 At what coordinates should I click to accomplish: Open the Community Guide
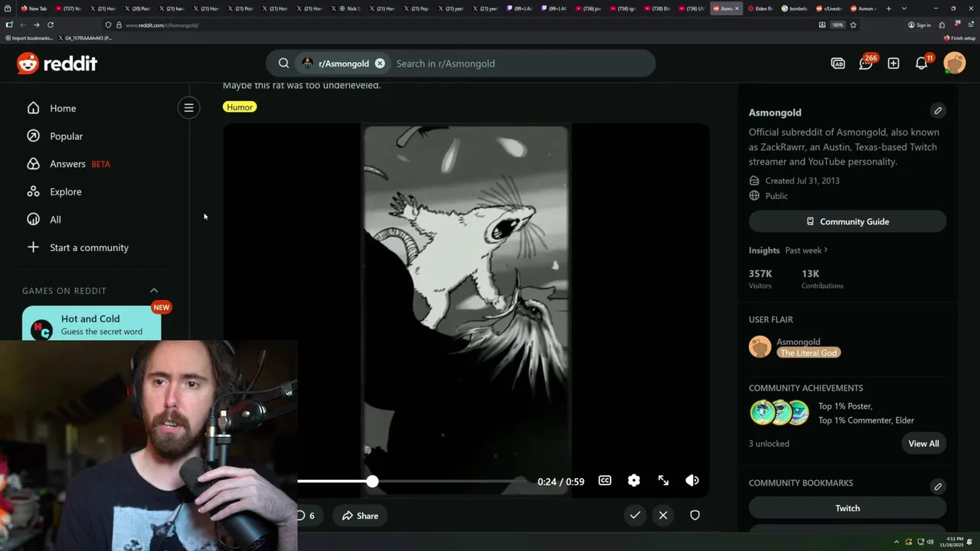[x=848, y=221]
